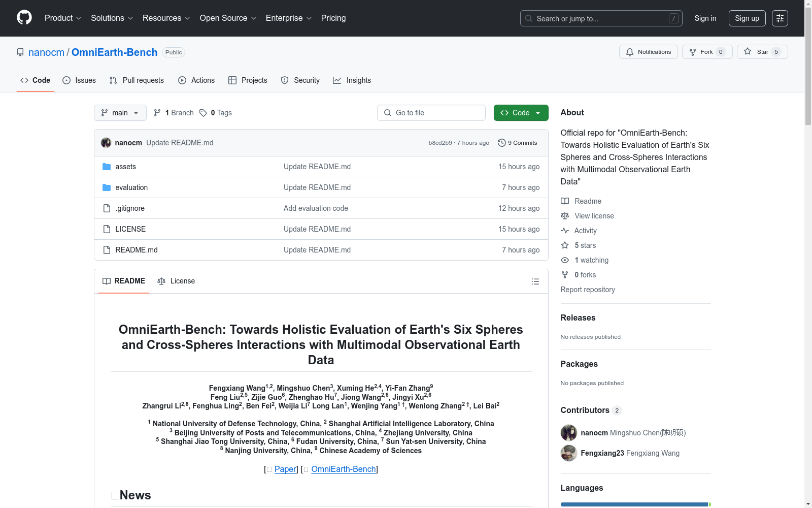812x508 pixels.
Task: Star the OmniEarth-Bench repository
Action: (x=762, y=52)
